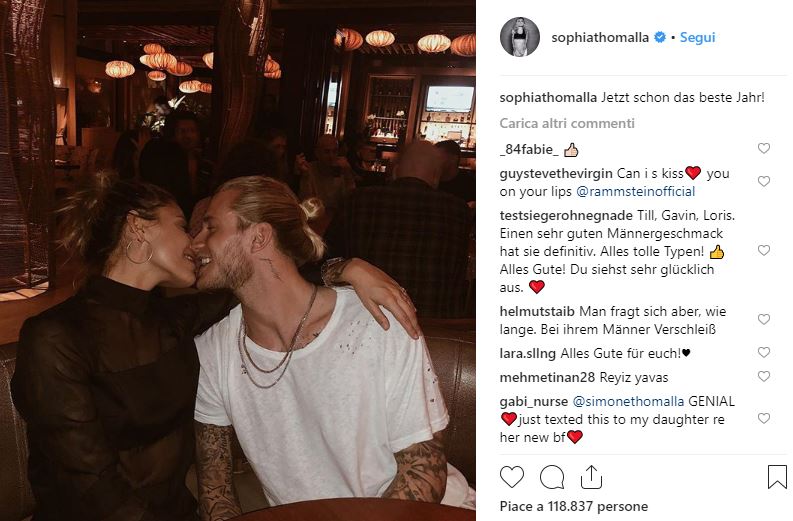Open the @simonethomalla mention

628,402
